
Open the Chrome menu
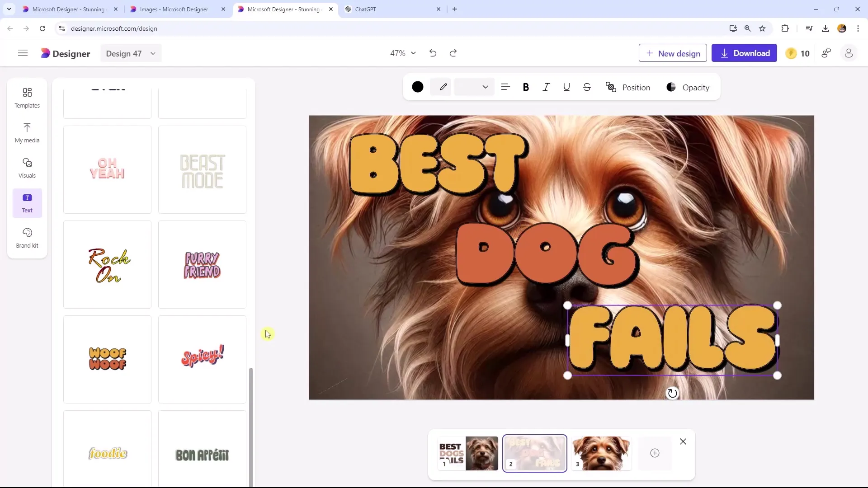[858, 28]
